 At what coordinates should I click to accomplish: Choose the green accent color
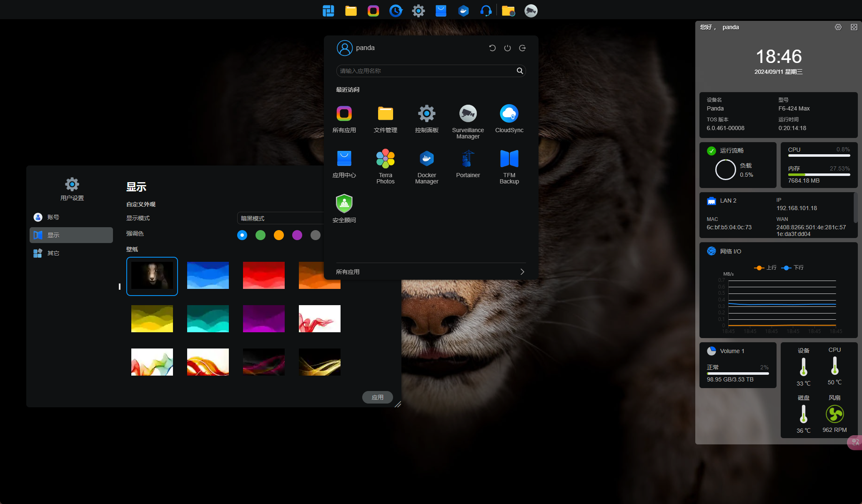tap(261, 235)
